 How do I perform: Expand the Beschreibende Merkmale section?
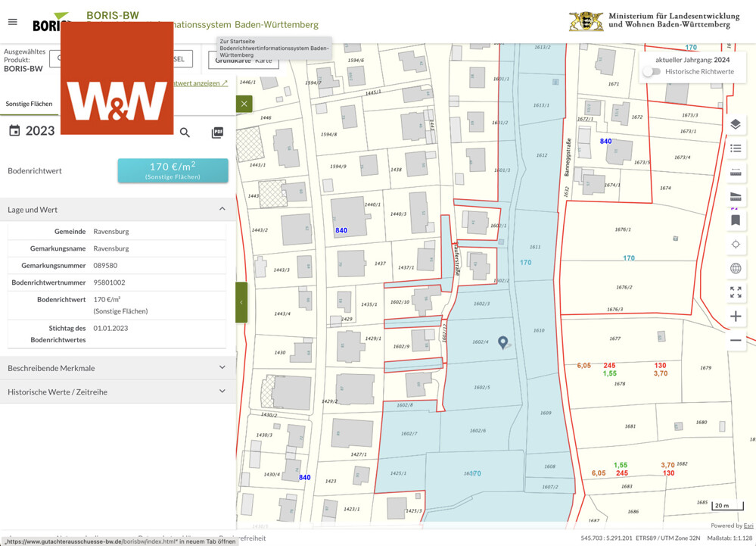(x=222, y=367)
